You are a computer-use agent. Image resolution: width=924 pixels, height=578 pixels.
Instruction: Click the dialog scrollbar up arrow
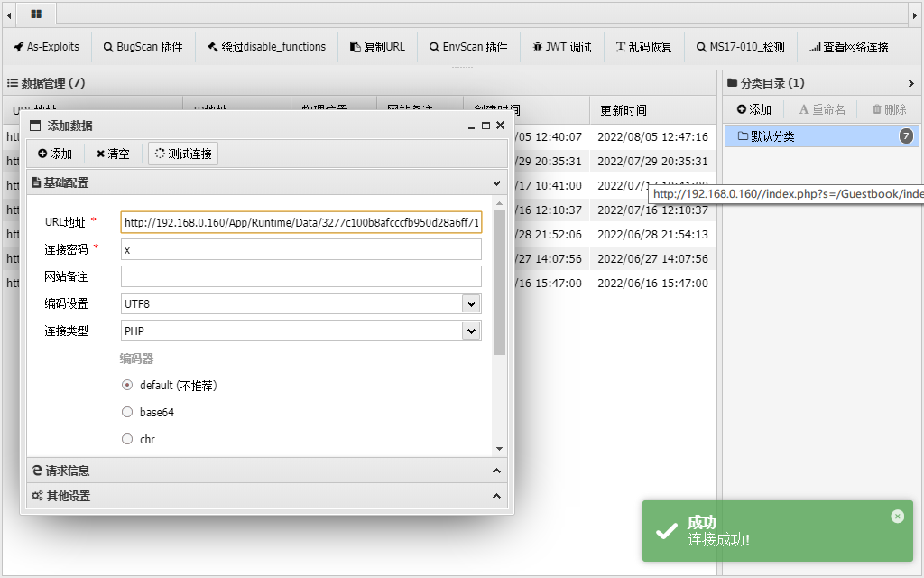[500, 203]
